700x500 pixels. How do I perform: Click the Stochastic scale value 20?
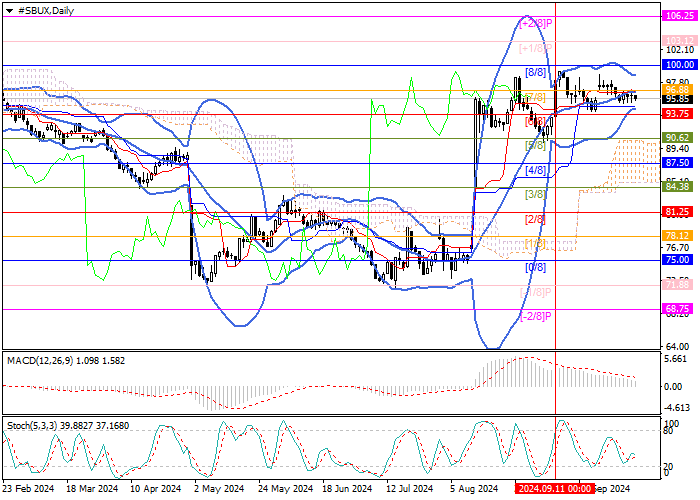[x=669, y=467]
